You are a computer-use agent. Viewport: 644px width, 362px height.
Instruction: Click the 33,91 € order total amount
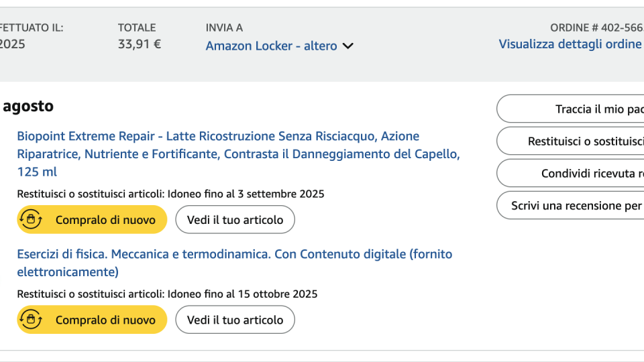tap(140, 44)
